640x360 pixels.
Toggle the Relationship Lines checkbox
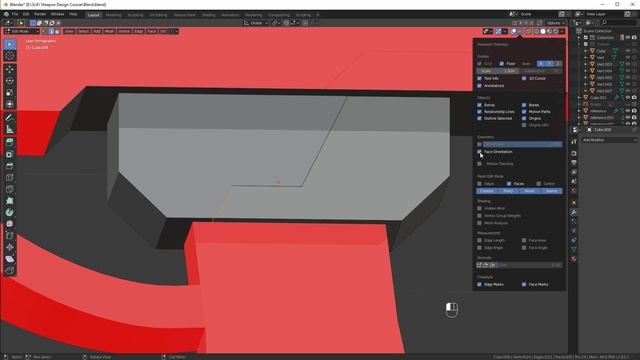(x=480, y=112)
